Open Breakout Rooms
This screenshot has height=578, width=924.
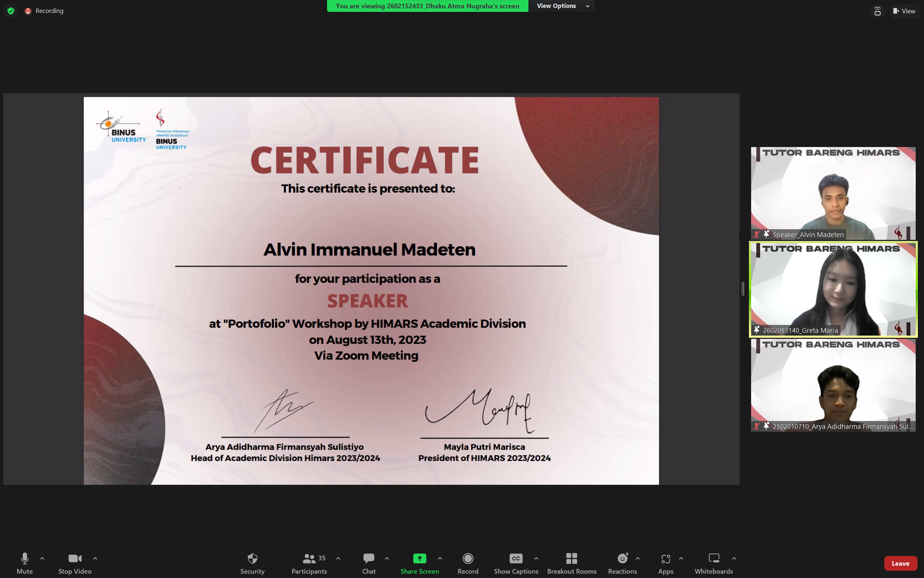point(572,563)
